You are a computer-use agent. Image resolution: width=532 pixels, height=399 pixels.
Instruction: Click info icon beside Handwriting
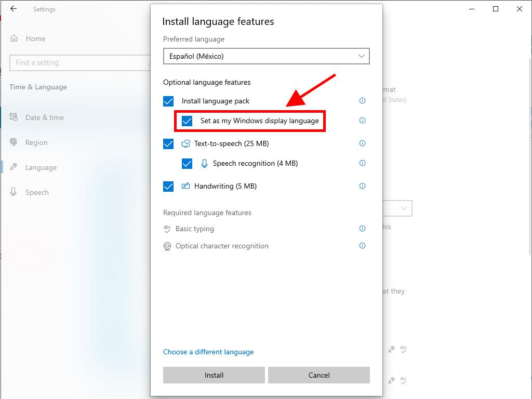pos(363,186)
